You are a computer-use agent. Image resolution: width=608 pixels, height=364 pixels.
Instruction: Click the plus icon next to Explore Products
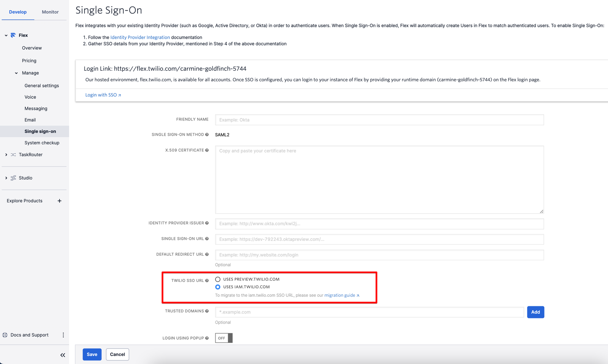coord(59,201)
